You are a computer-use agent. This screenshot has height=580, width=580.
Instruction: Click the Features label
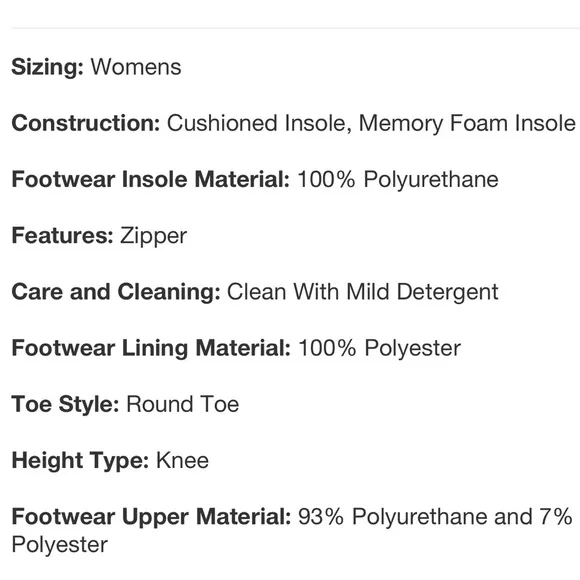[x=63, y=236]
